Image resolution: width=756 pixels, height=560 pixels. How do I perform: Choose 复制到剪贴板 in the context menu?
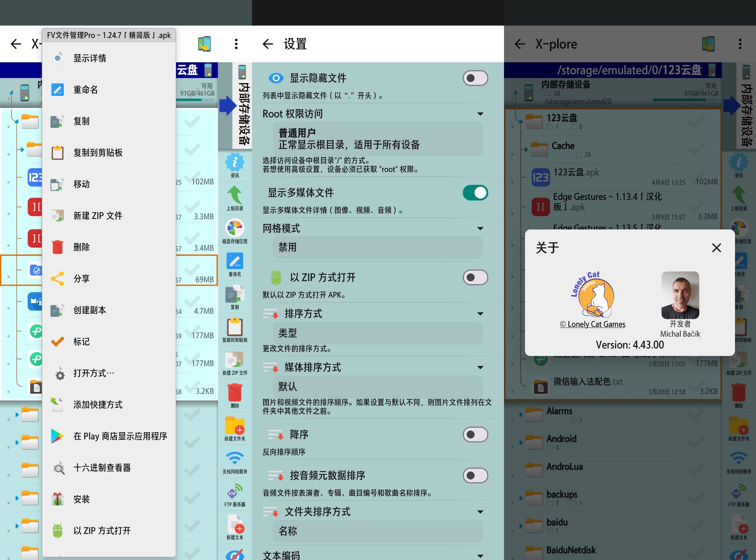click(x=109, y=152)
